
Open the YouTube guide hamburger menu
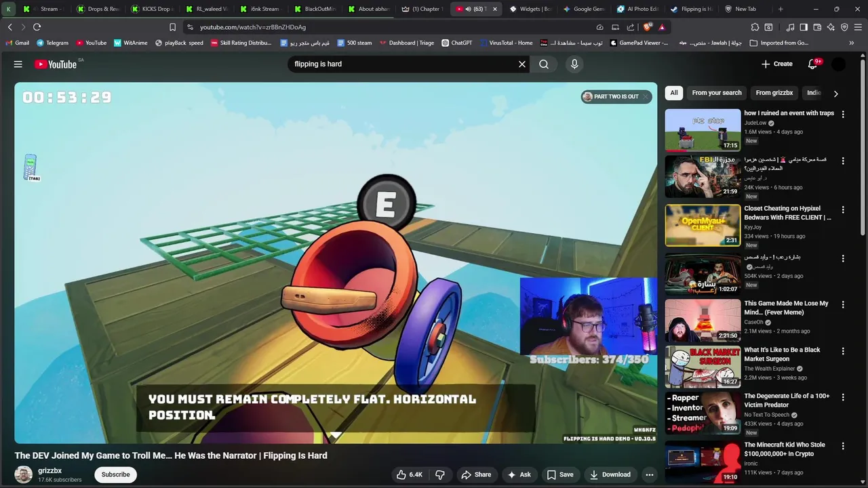click(x=18, y=64)
